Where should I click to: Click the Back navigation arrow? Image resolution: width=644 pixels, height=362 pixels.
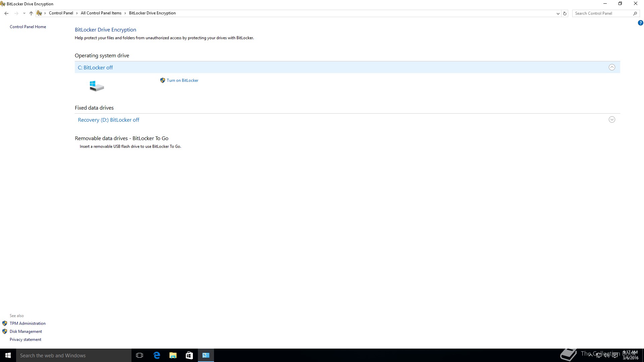coord(6,13)
